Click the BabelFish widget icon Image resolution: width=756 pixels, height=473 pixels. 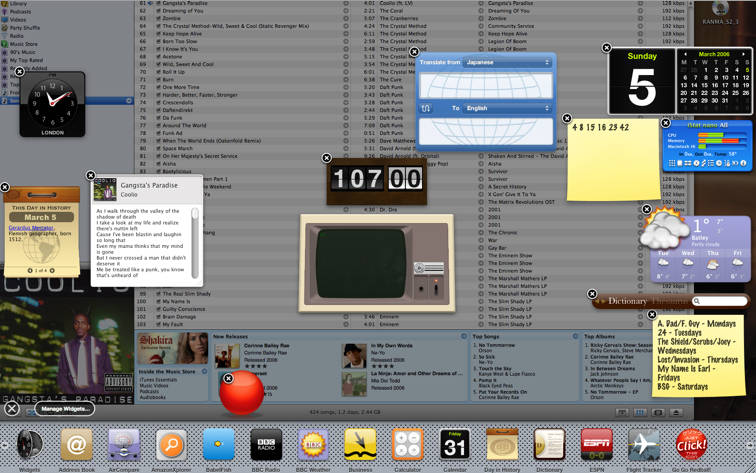pos(218,445)
